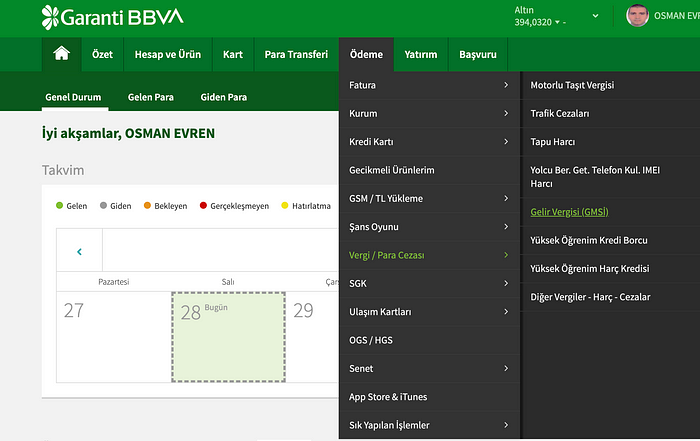Open the Başvuru menu
The image size is (700, 441).
[x=478, y=54]
